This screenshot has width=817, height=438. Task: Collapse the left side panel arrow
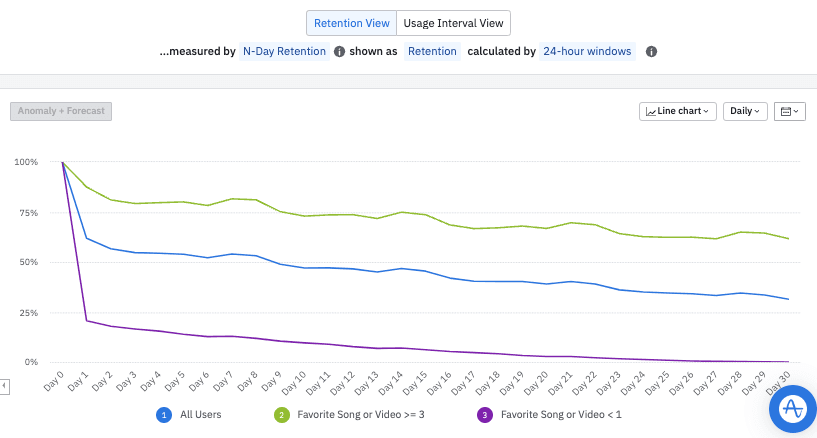pos(5,385)
